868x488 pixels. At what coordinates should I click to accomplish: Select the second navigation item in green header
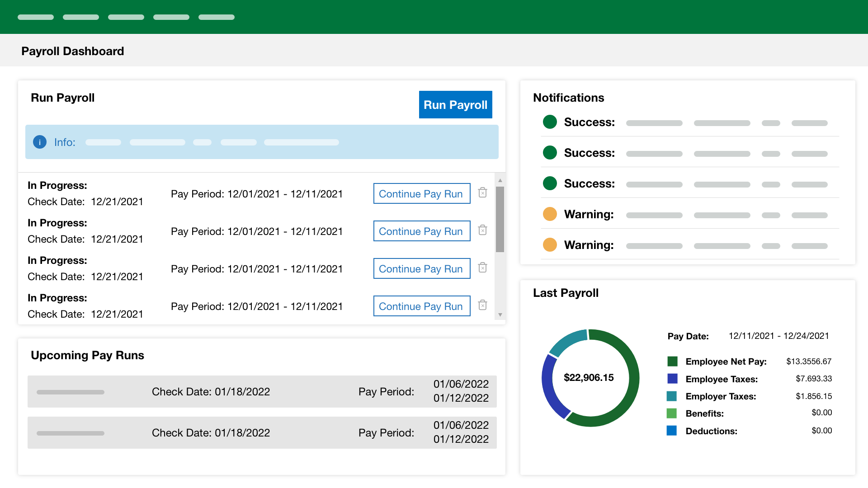coord(80,17)
